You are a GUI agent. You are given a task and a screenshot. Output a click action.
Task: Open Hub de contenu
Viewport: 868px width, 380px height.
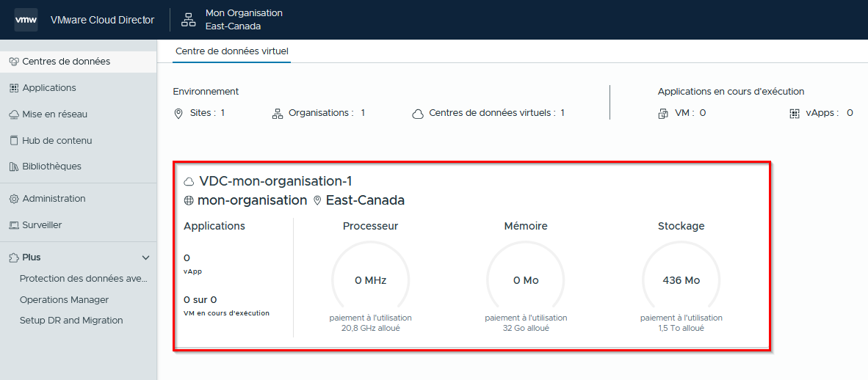[57, 141]
